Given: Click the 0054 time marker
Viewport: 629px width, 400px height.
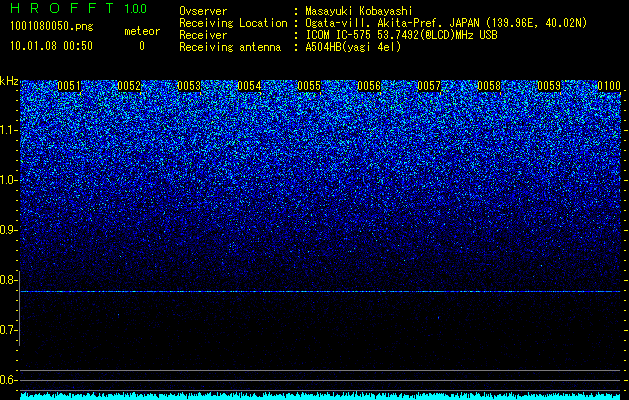Looking at the screenshot, I should point(249,86).
